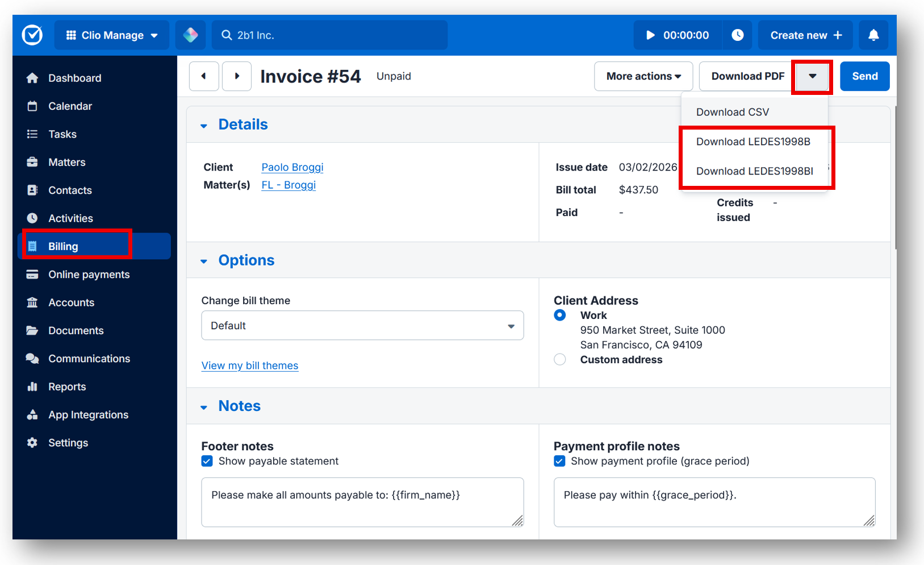Choose Download CSV from the menu
Image resolution: width=924 pixels, height=565 pixels.
pos(732,112)
